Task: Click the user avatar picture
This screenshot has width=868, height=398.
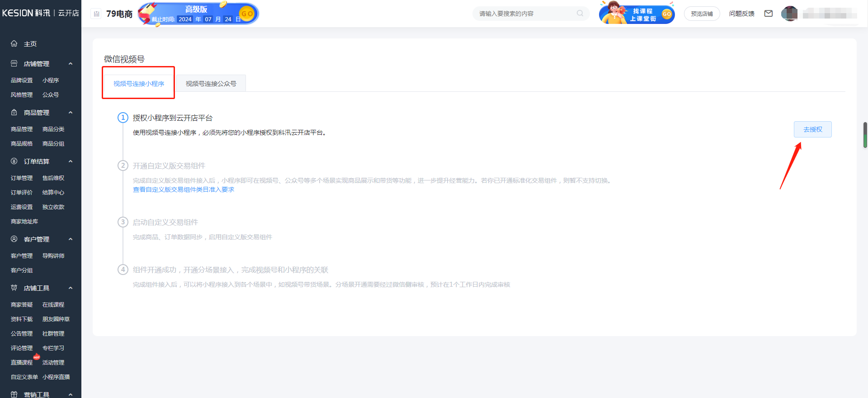Action: [789, 14]
